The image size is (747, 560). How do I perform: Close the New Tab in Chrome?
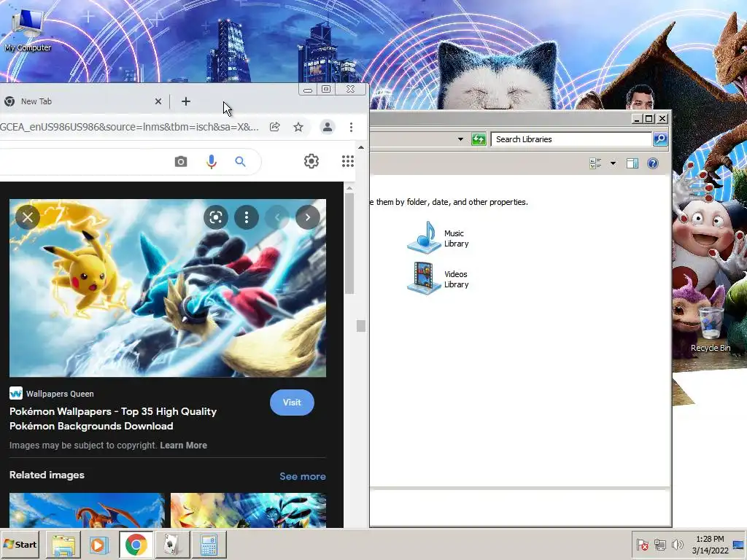point(158,101)
